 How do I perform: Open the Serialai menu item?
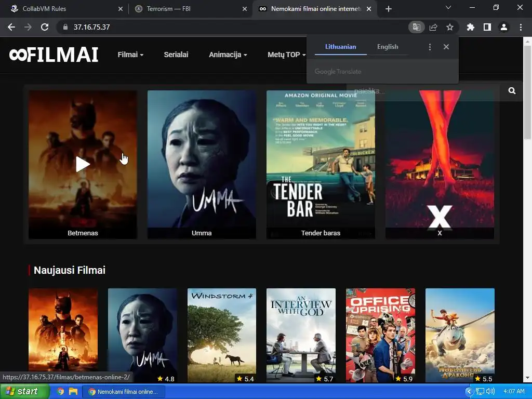click(x=176, y=55)
